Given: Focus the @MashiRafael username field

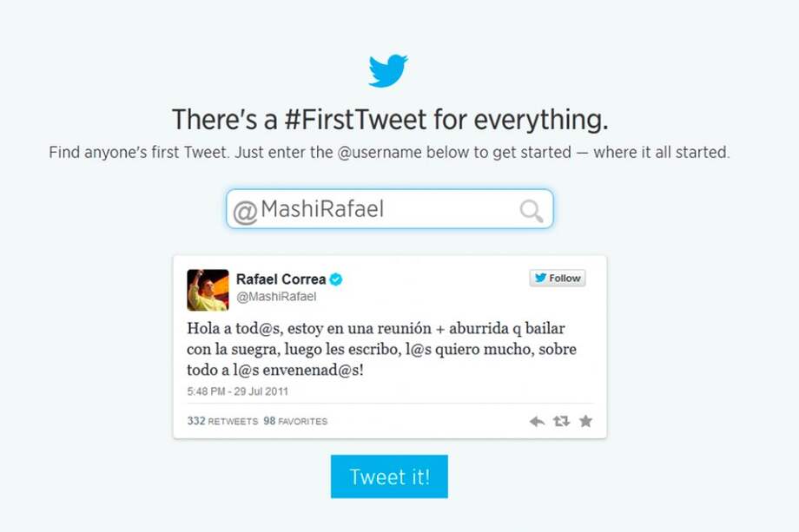Looking at the screenshot, I should click(x=382, y=210).
